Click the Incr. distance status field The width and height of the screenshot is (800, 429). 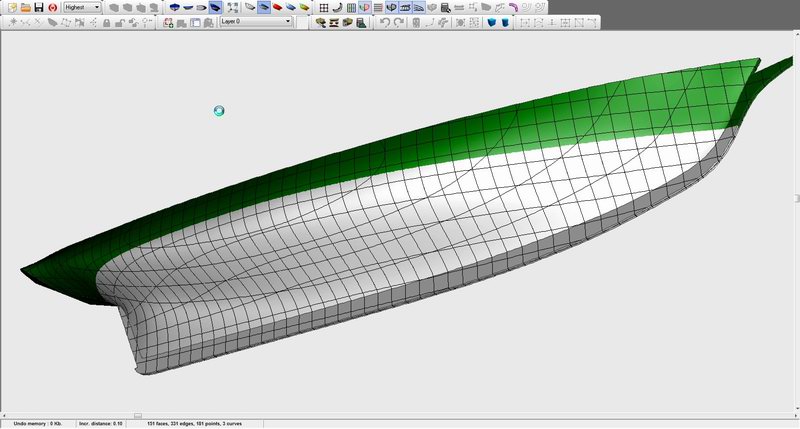tap(101, 424)
